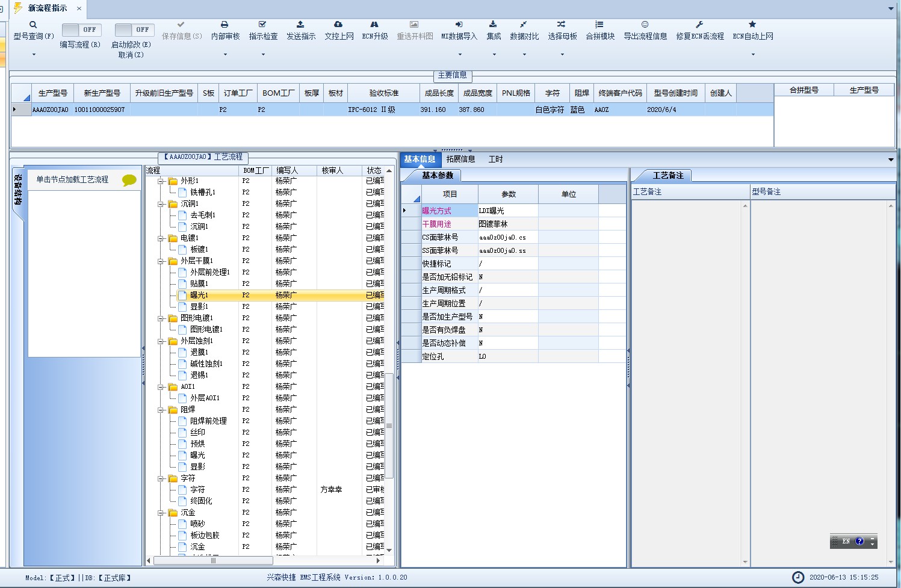Click the help question mark icon
This screenshot has width=901, height=588.
[859, 541]
